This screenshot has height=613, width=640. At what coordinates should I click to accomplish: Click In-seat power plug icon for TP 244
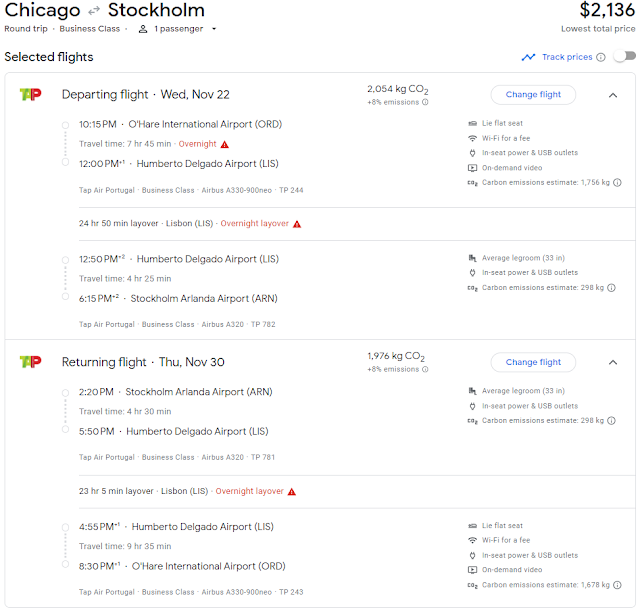472,153
